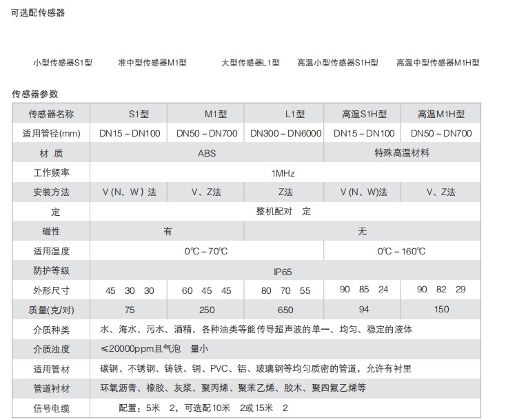This screenshot has width=517, height=420.
Task: Click the 1MHz working frequency value
Action: 284,173
